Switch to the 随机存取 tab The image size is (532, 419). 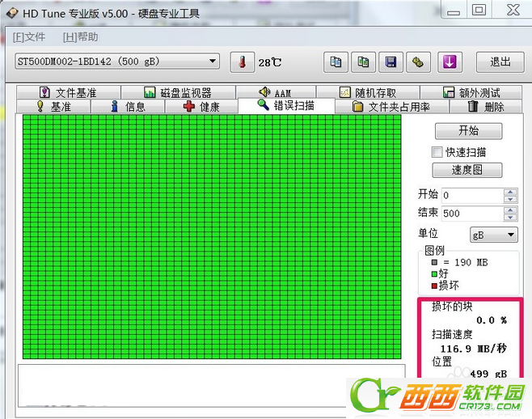368,92
